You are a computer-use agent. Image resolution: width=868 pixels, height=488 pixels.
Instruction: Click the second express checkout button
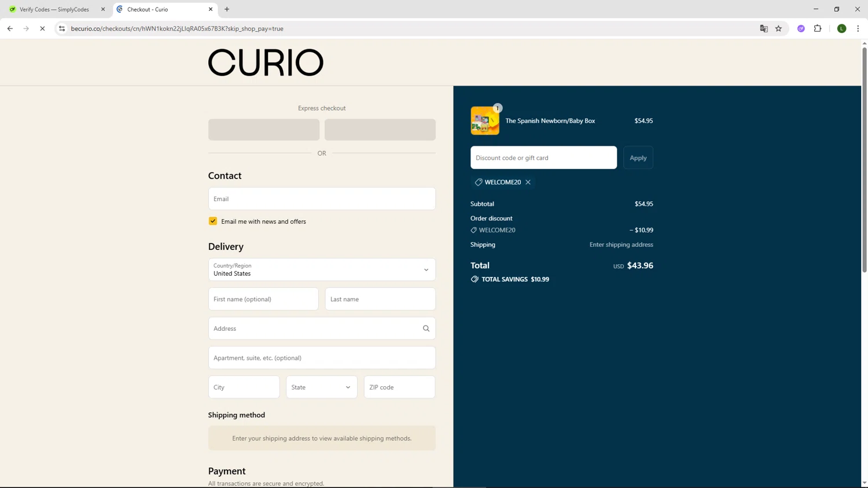tap(380, 130)
